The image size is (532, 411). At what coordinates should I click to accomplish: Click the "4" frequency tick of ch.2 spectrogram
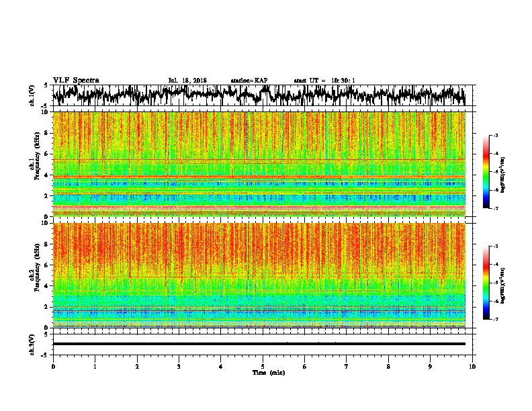47,286
